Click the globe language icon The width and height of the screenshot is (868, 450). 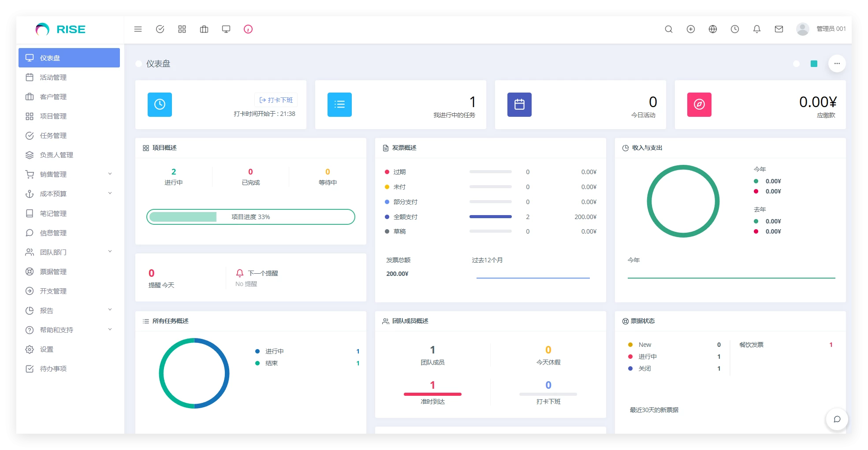tap(713, 29)
